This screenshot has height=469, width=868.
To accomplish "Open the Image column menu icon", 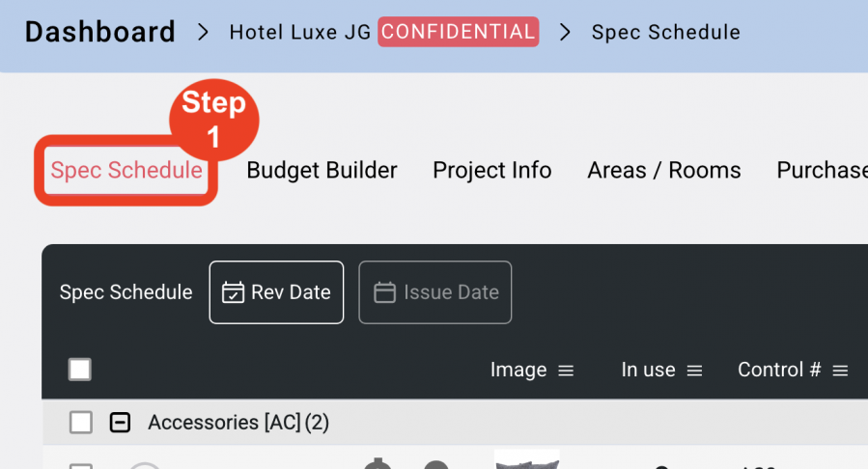I will click(566, 371).
